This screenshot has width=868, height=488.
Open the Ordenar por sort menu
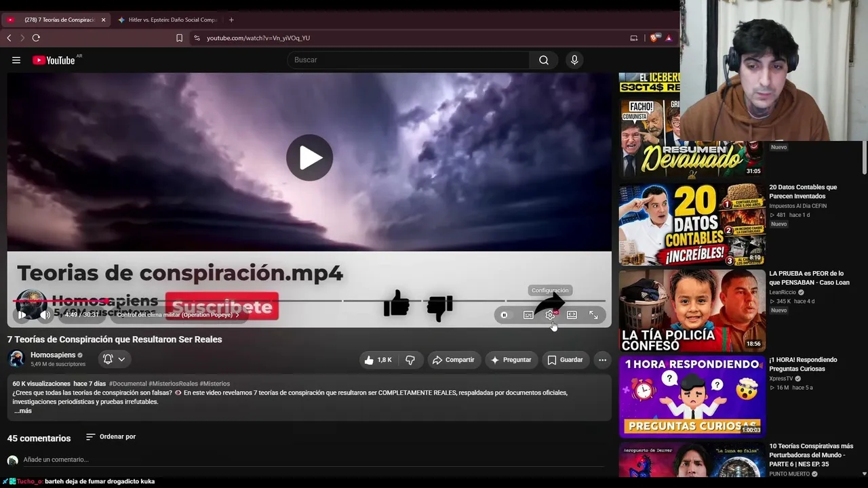click(x=111, y=437)
